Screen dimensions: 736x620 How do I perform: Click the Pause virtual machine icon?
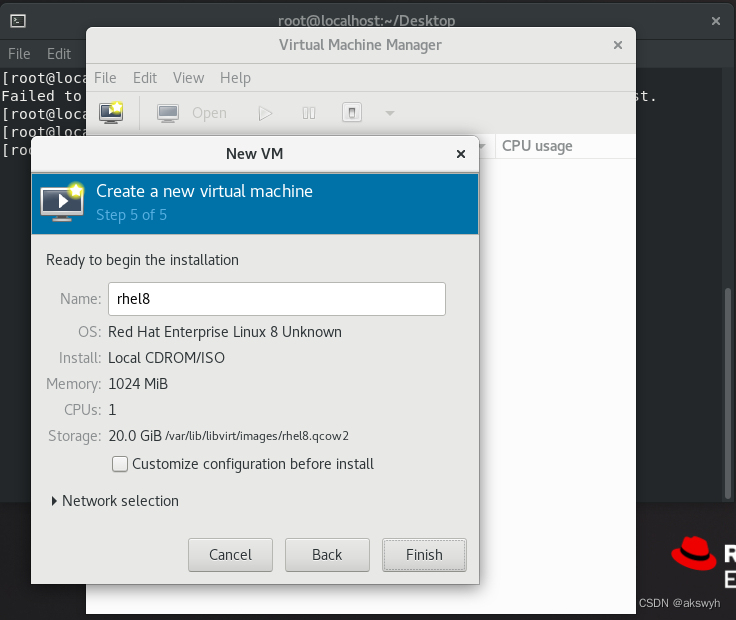pos(308,113)
